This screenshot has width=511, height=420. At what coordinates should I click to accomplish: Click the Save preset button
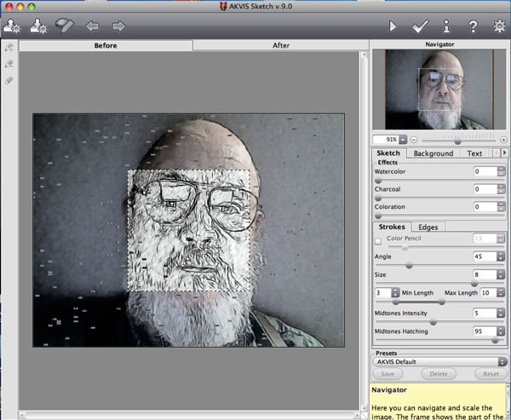388,374
